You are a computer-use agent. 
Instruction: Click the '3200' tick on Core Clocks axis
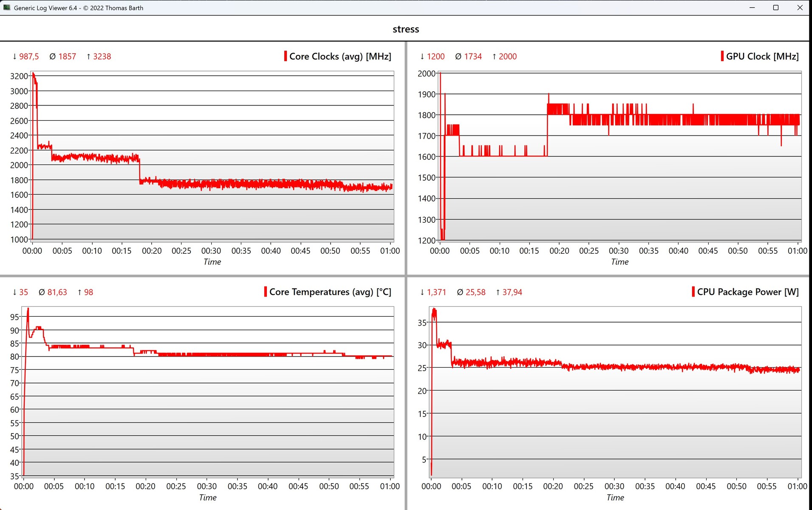pos(19,76)
